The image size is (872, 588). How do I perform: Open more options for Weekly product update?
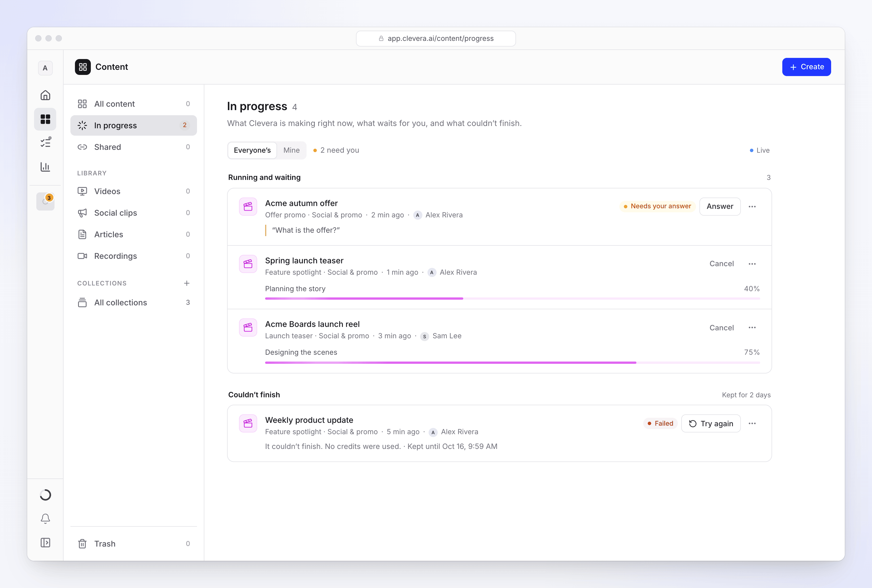point(752,423)
